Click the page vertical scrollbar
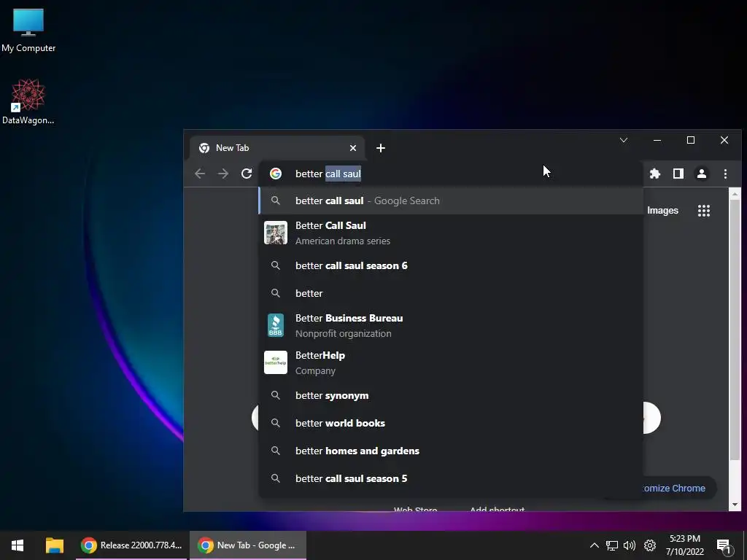This screenshot has width=747, height=560. pos(734,329)
